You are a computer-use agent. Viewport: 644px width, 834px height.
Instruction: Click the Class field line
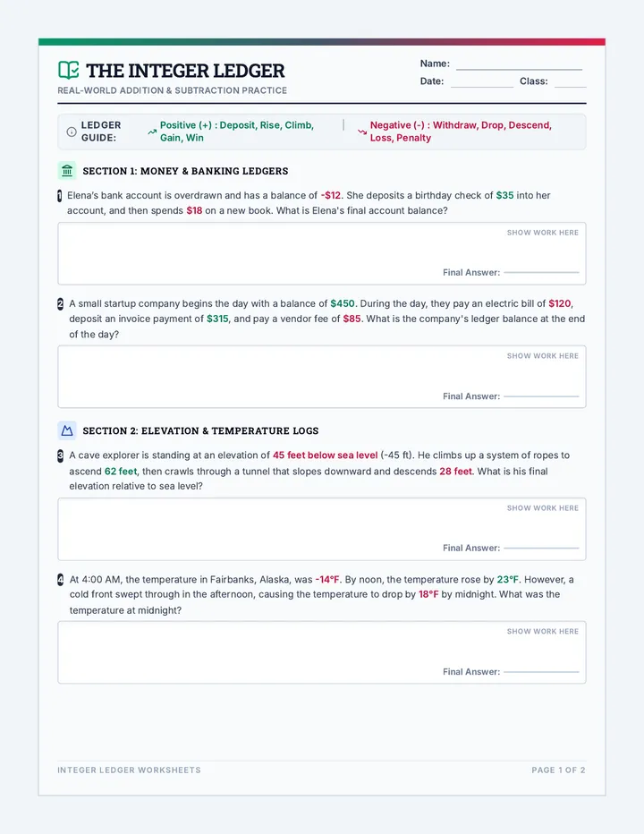570,87
